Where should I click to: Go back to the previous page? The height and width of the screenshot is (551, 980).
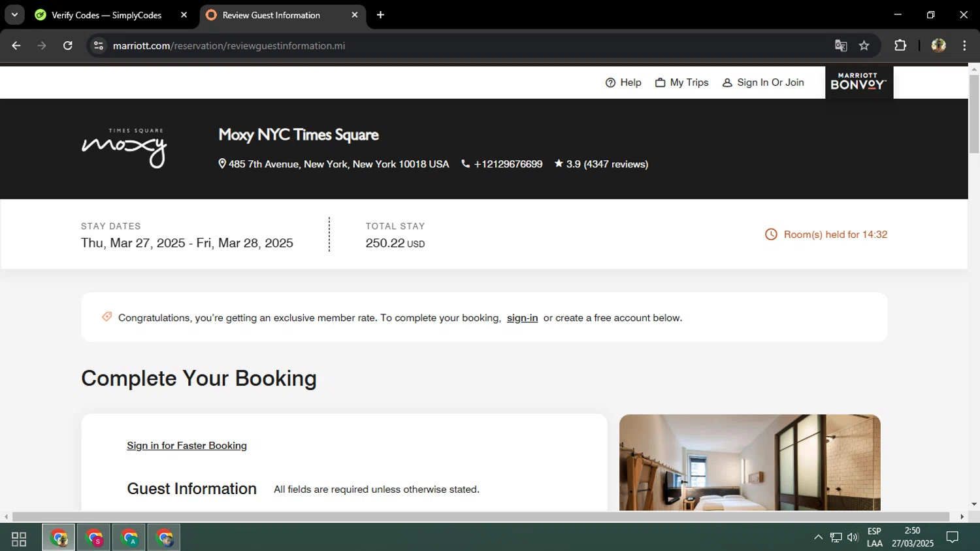pos(16,46)
